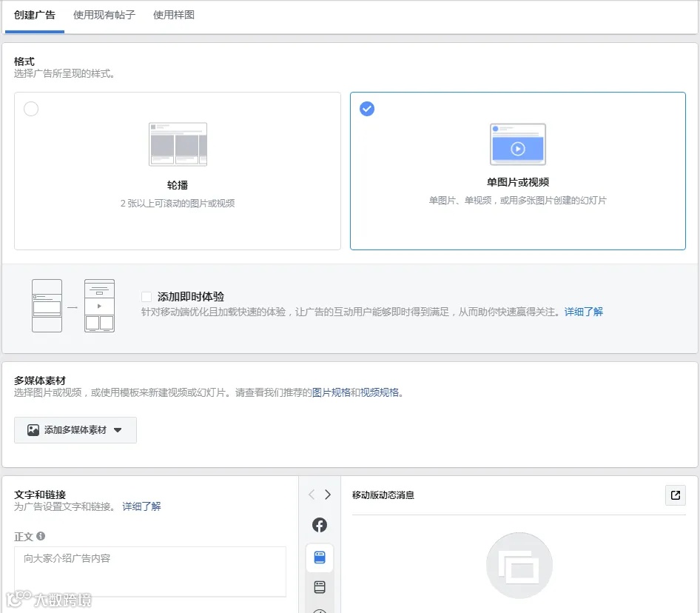
Task: Select the desktop news feed preview icon
Action: point(319,586)
